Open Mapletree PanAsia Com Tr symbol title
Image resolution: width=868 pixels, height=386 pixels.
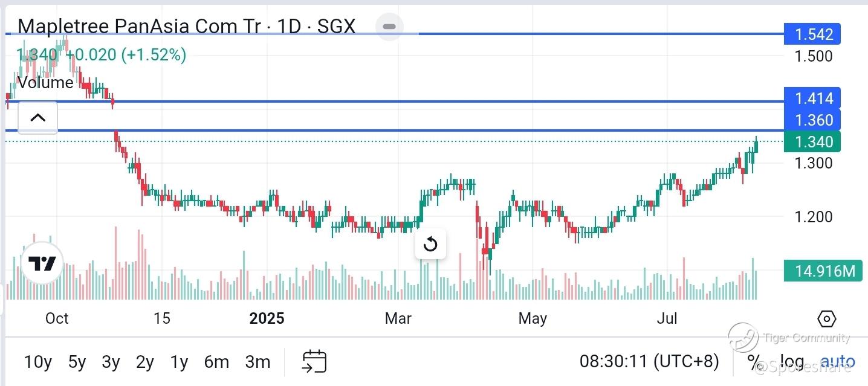pyautogui.click(x=139, y=27)
